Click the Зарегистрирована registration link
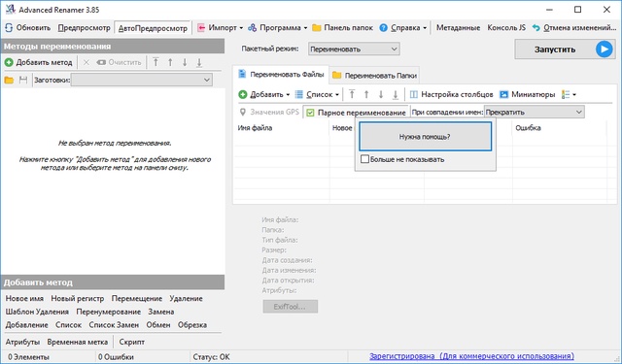The image size is (622, 364). (x=471, y=356)
